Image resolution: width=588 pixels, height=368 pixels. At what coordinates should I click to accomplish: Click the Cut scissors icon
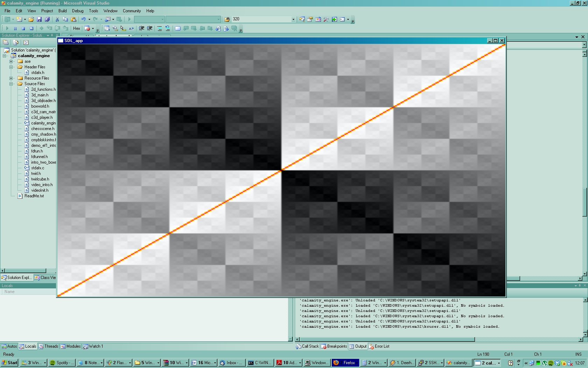pos(57,19)
